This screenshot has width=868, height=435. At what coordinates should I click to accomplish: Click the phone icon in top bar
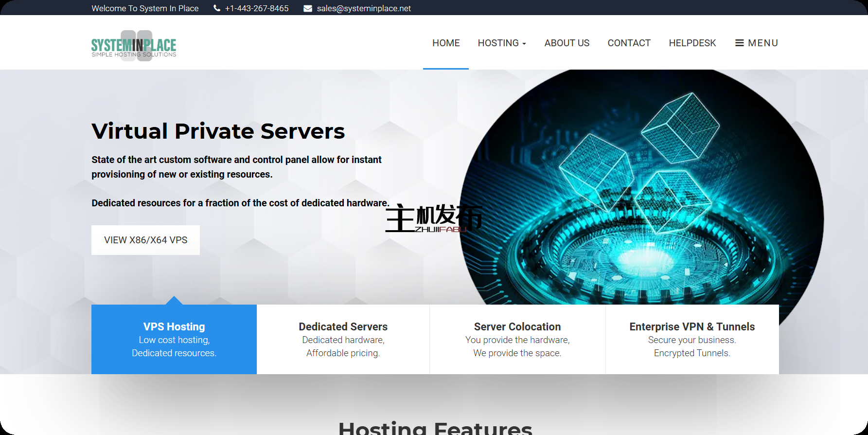[x=217, y=8]
